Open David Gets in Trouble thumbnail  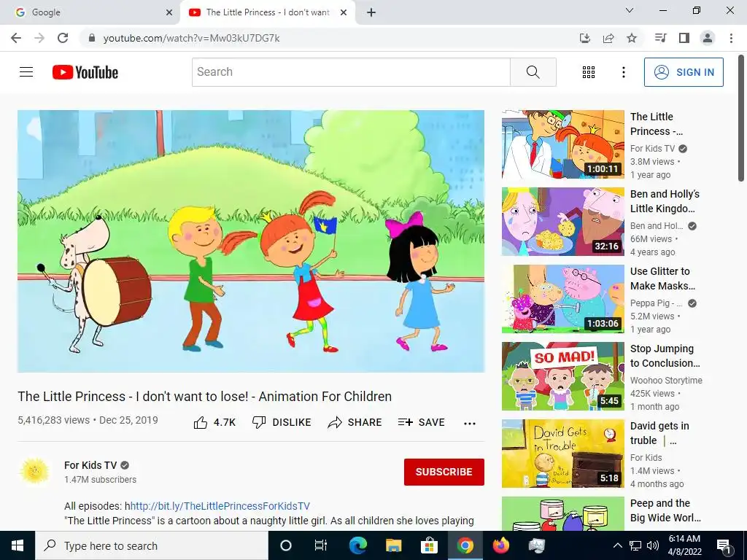pyautogui.click(x=563, y=454)
